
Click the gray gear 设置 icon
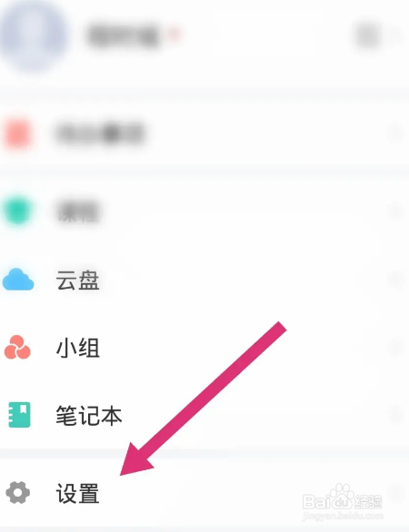(x=17, y=492)
